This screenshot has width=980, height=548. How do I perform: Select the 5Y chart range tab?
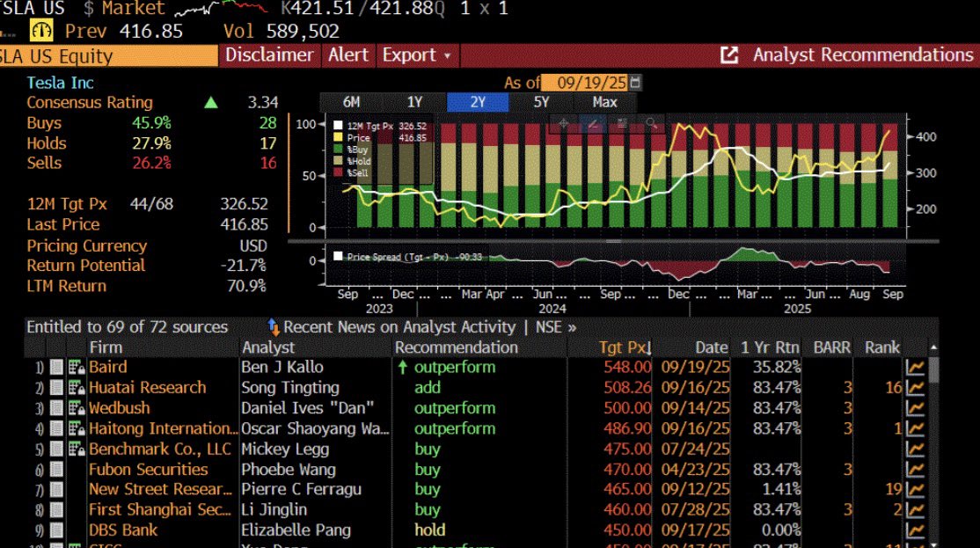click(542, 102)
